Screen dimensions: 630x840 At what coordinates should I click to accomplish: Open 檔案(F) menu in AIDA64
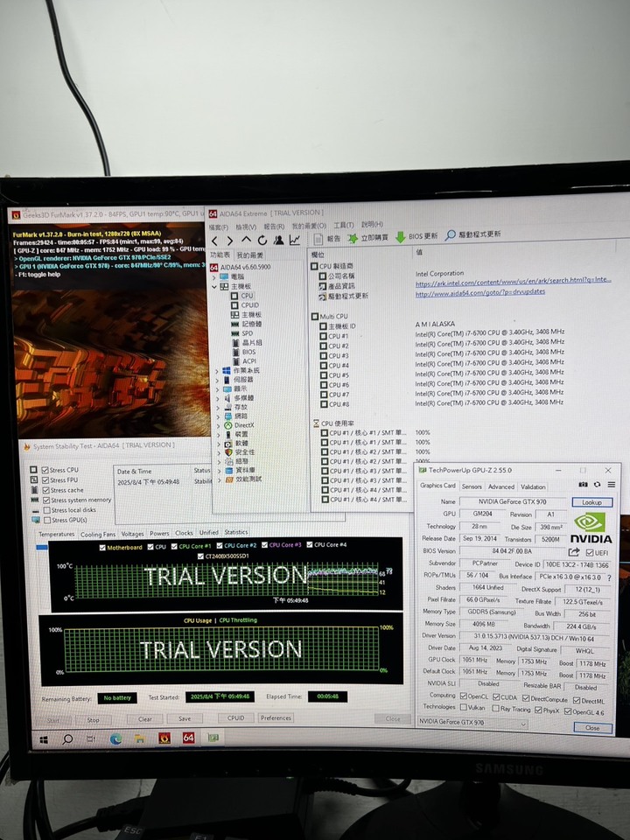pos(219,227)
